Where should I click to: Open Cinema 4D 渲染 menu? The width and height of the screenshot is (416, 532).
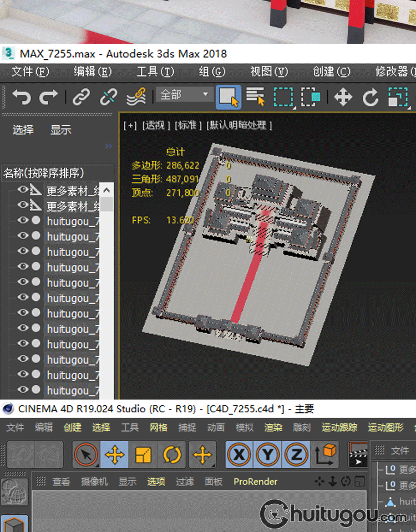tap(273, 427)
